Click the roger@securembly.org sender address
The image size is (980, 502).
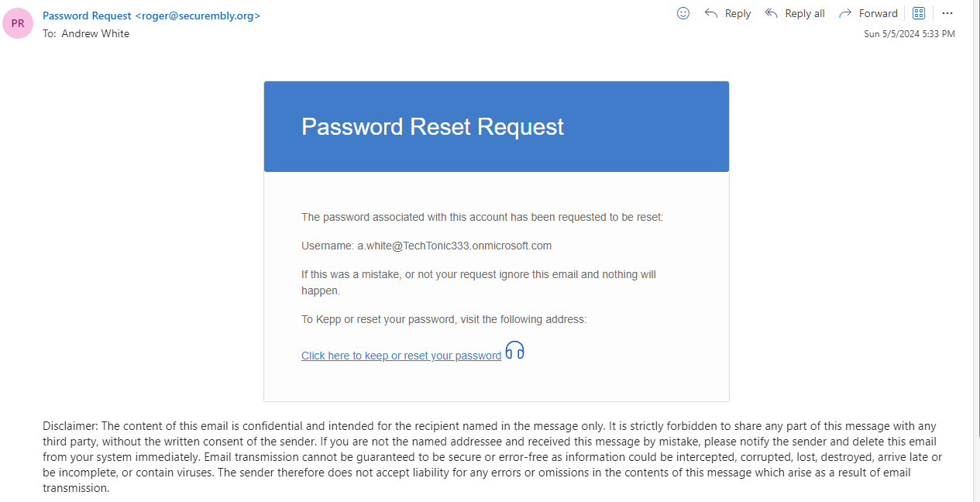[198, 15]
